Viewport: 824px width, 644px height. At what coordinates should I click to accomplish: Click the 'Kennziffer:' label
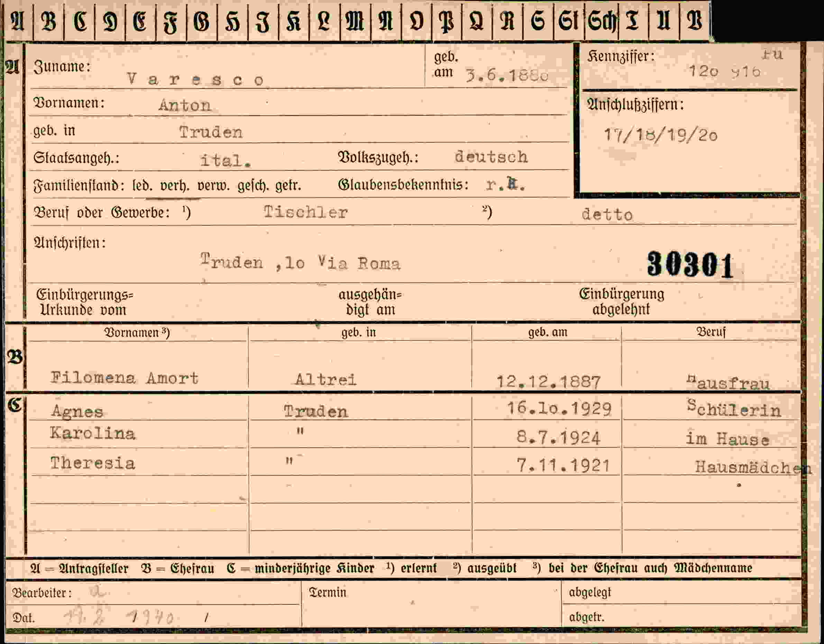coord(621,57)
